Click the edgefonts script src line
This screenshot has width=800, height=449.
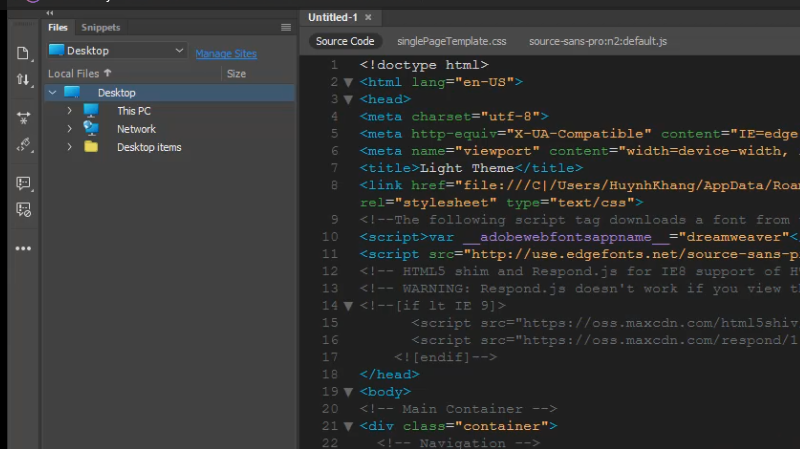[x=579, y=254]
